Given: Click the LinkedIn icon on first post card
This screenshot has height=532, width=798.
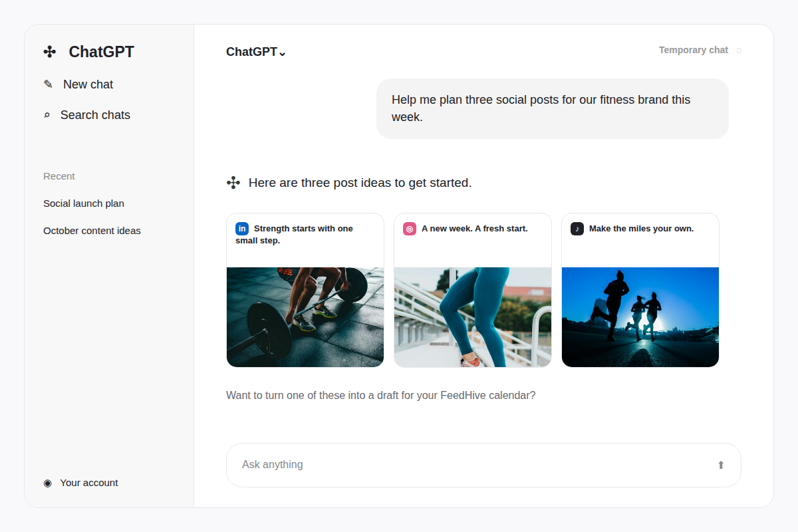Looking at the screenshot, I should [242, 229].
